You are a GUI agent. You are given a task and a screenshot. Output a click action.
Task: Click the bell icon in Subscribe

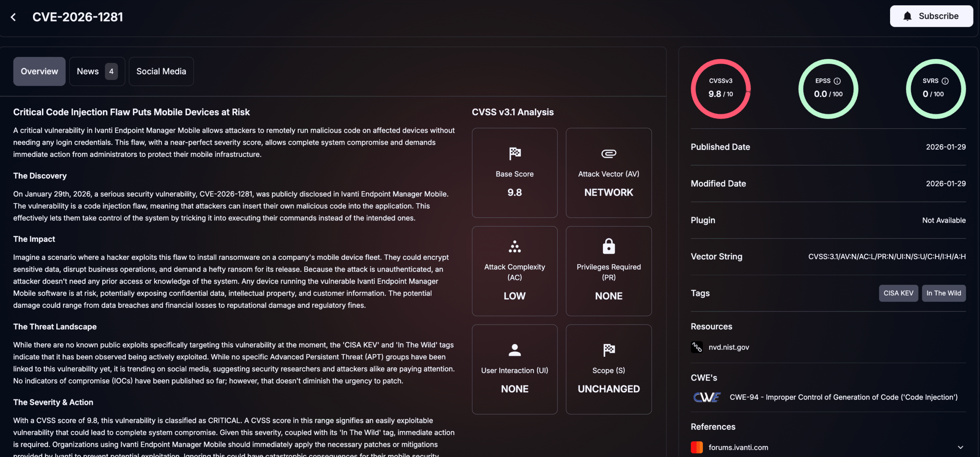[x=907, y=16]
